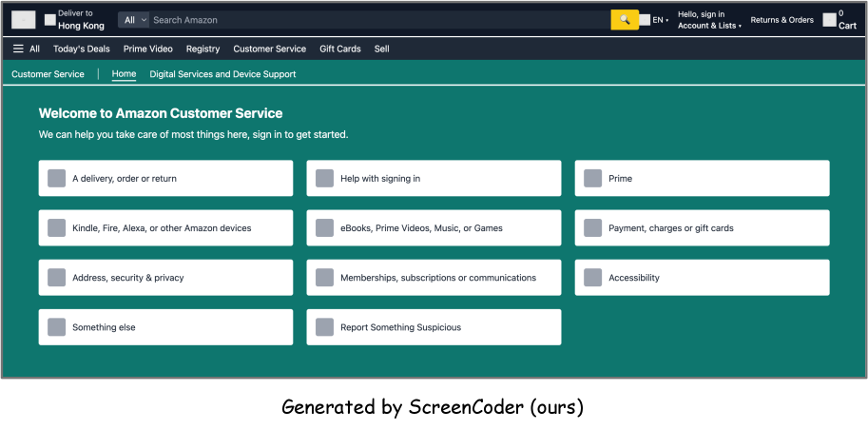
Task: Click the Deliver to location icon
Action: coord(50,20)
